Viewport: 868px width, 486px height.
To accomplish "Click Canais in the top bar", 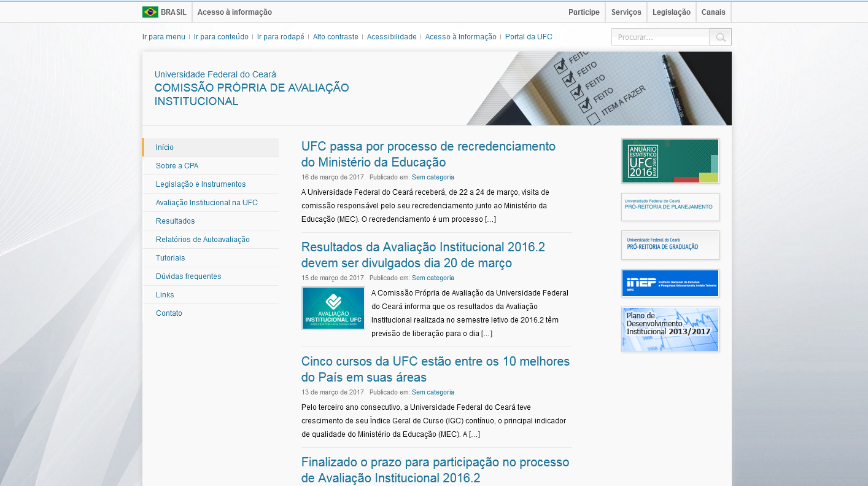I will coord(713,12).
